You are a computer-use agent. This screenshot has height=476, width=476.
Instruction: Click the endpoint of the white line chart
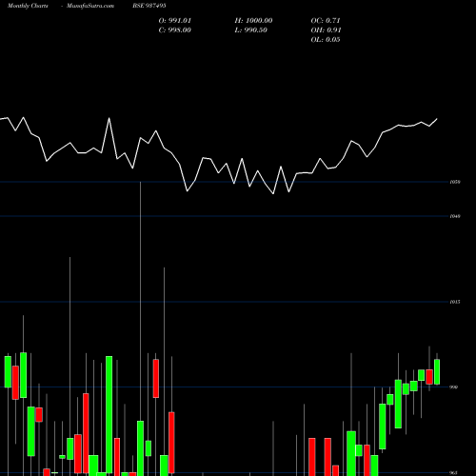click(x=437, y=119)
